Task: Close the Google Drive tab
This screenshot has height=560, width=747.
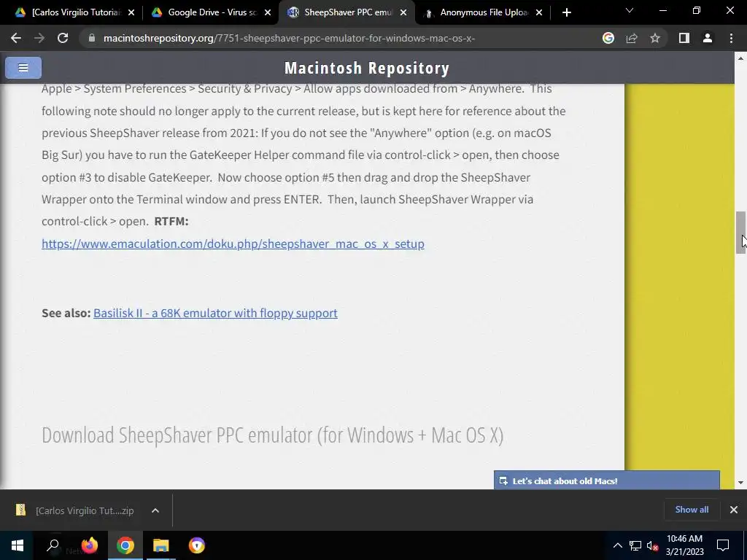Action: pyautogui.click(x=268, y=13)
